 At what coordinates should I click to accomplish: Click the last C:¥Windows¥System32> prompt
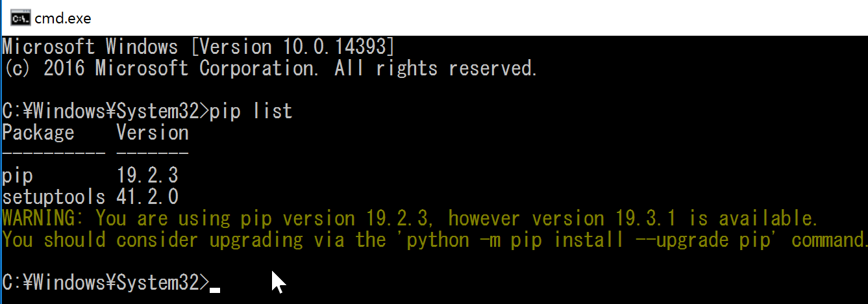click(106, 283)
